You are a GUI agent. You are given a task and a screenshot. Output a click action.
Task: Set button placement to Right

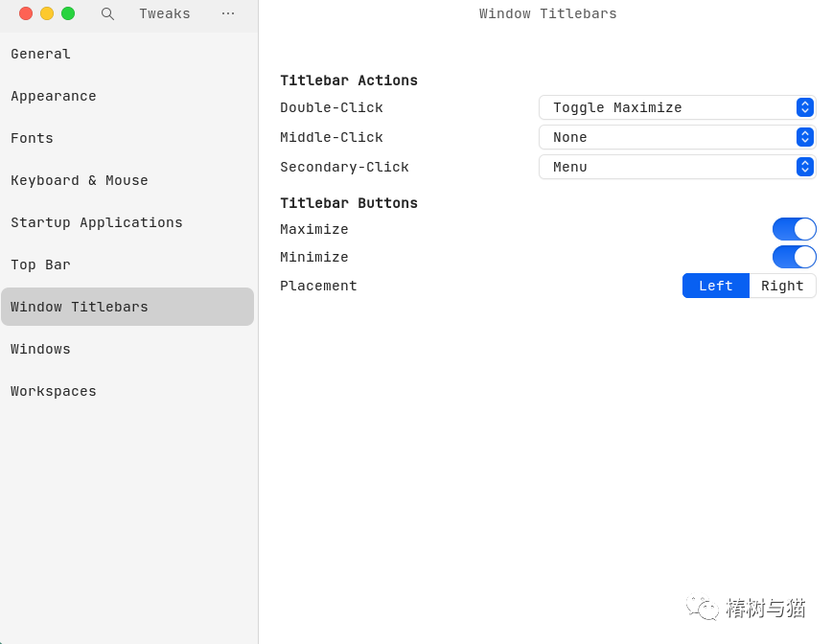click(x=782, y=286)
